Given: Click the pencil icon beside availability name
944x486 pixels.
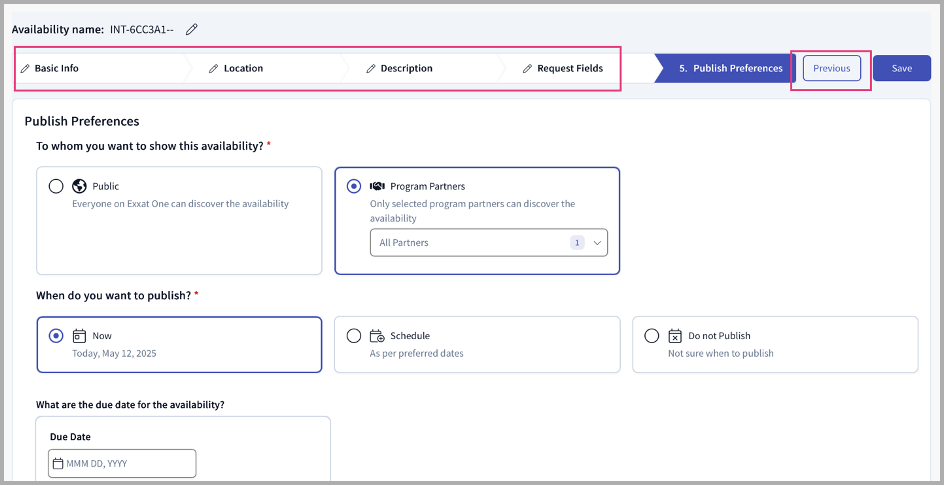Looking at the screenshot, I should pyautogui.click(x=191, y=29).
